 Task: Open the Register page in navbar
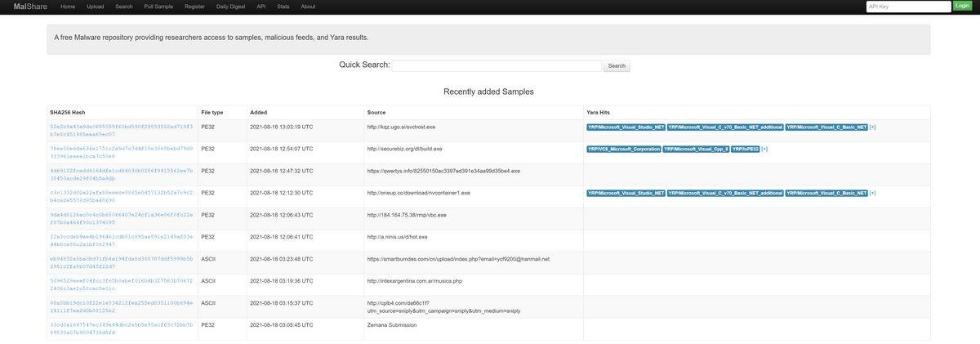coord(194,7)
